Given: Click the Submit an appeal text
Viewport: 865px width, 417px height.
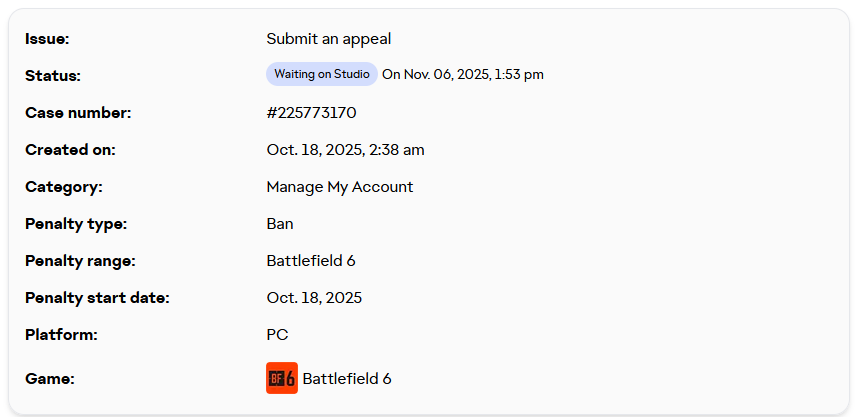Looking at the screenshot, I should tap(329, 39).
